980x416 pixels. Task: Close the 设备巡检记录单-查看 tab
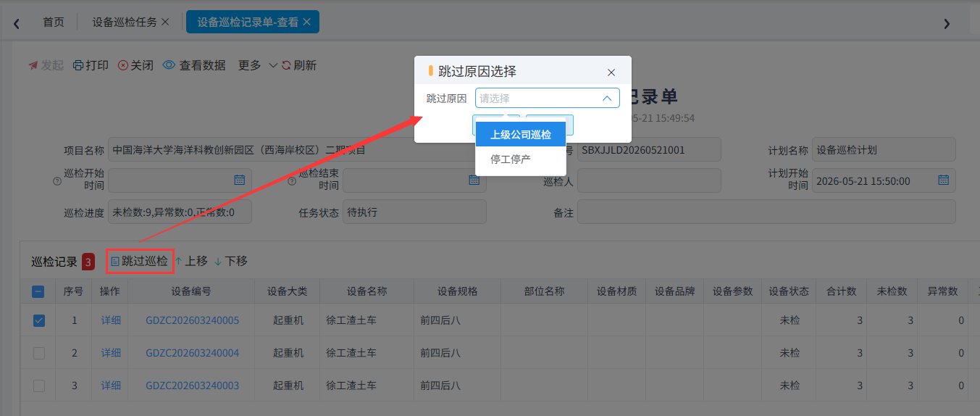[306, 22]
